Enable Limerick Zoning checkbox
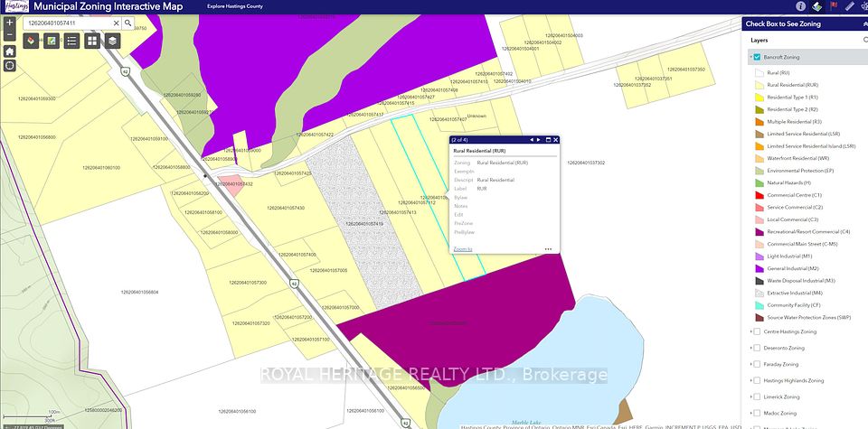The image size is (868, 429). [x=757, y=396]
